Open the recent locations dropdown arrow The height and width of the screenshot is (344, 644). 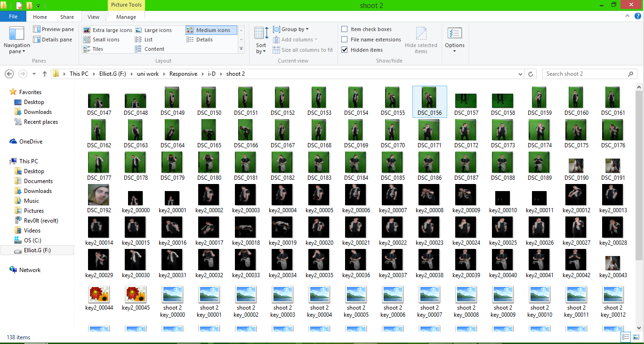pyautogui.click(x=34, y=74)
